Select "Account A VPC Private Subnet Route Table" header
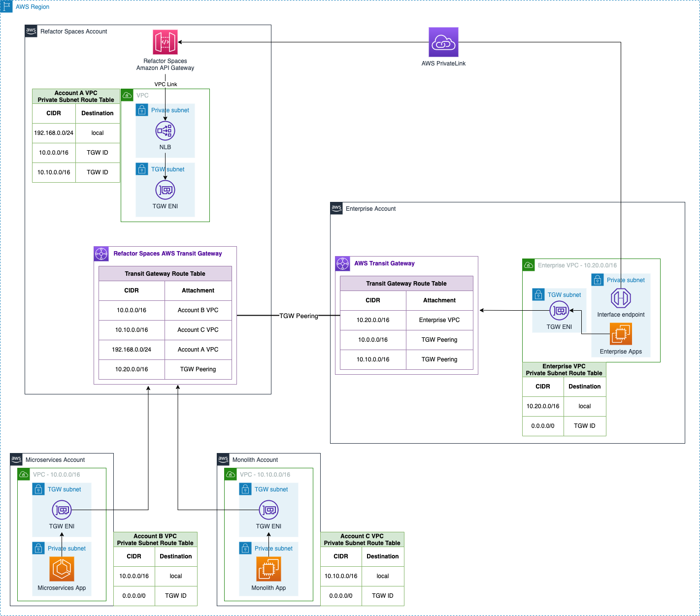 coord(76,97)
